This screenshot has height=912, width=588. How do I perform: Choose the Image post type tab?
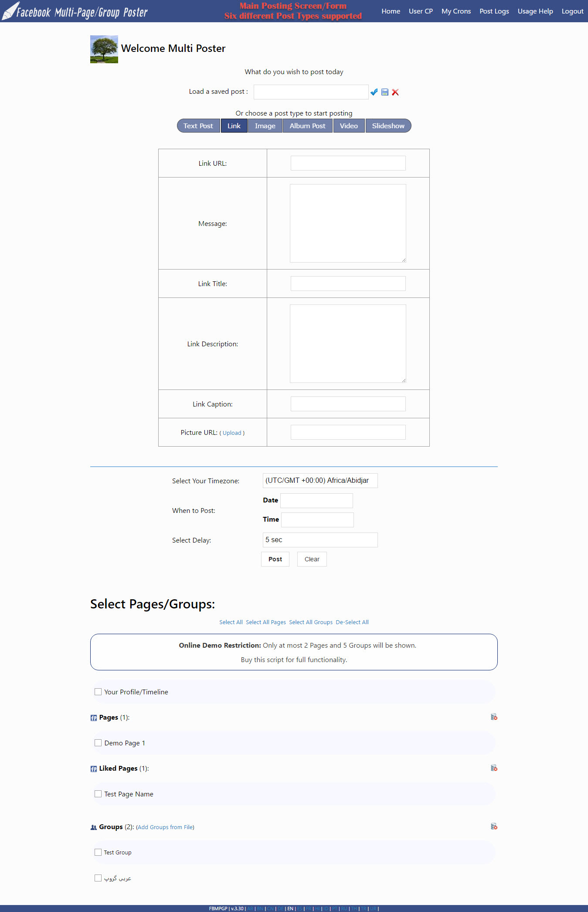(265, 126)
